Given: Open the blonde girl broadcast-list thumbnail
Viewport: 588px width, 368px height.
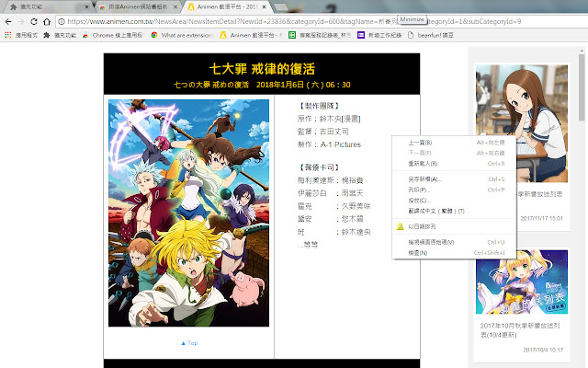Looking at the screenshot, I should (x=522, y=282).
